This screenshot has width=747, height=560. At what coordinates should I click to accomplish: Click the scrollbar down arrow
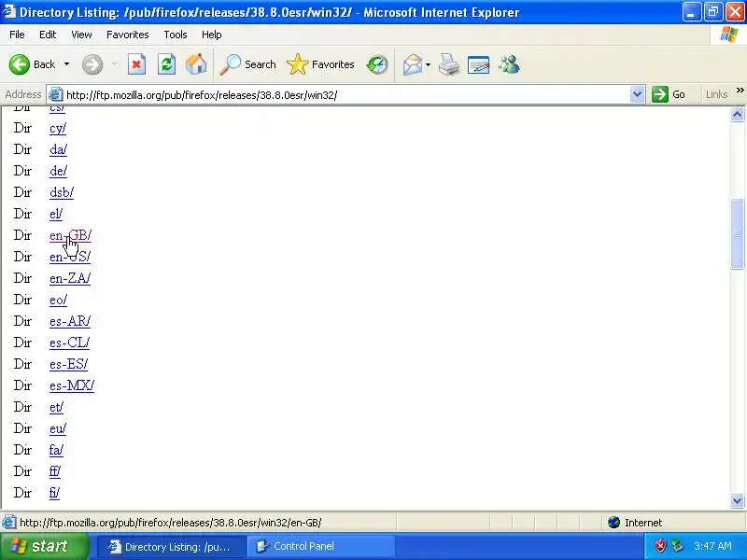[737, 500]
